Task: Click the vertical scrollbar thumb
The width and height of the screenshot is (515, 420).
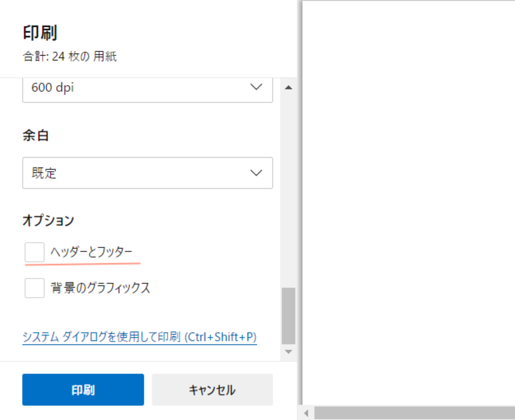Action: coord(289,315)
